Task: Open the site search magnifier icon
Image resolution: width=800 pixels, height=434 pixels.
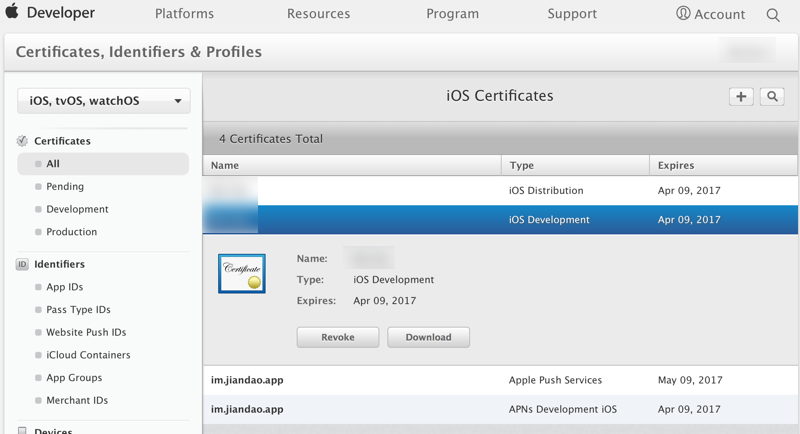Action: click(x=773, y=15)
